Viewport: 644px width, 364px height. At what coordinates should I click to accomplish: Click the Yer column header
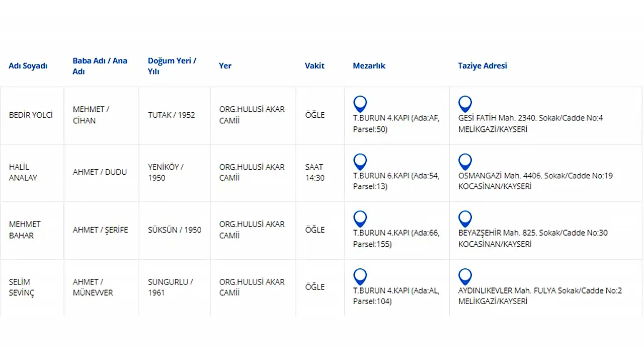pyautogui.click(x=225, y=66)
